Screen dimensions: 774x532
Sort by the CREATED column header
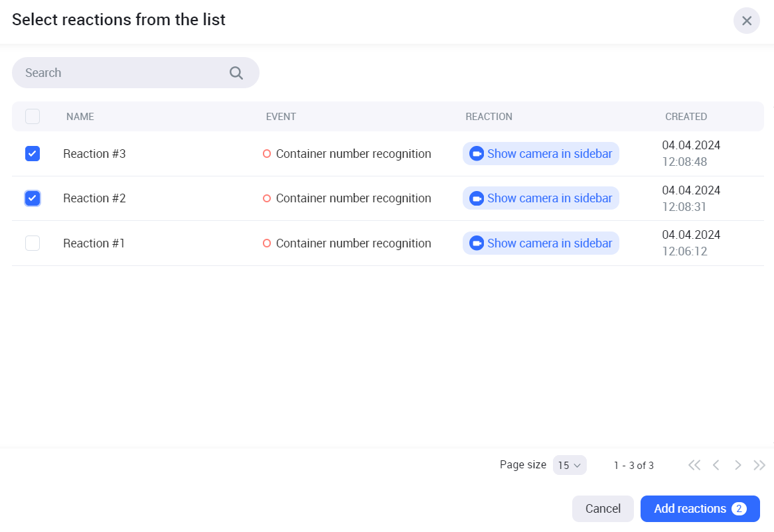(686, 117)
